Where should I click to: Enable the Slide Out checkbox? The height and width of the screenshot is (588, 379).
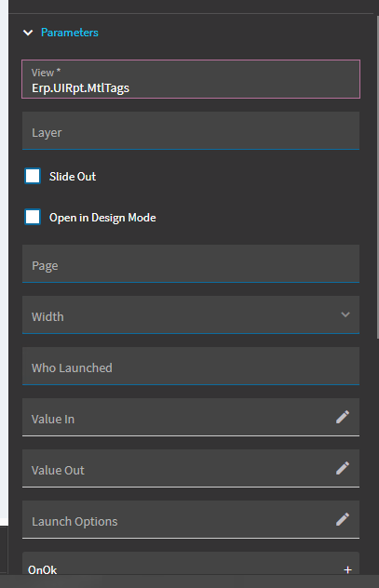[33, 176]
